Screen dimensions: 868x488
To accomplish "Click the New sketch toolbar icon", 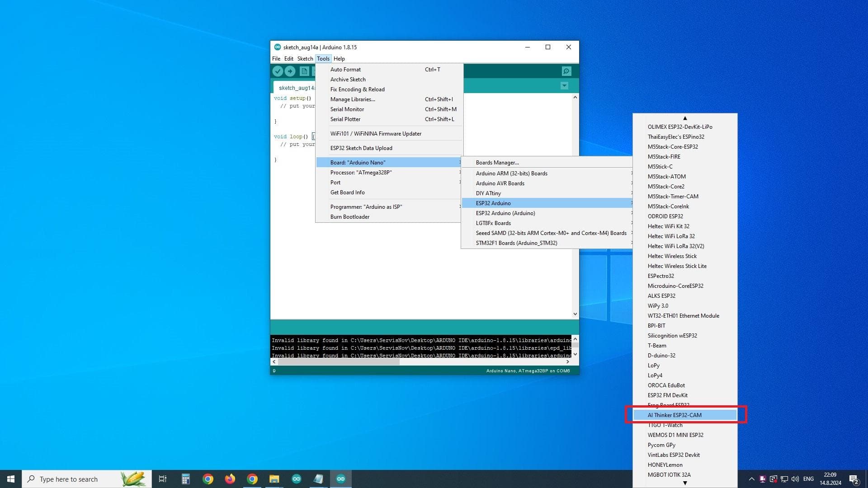I will 304,71.
